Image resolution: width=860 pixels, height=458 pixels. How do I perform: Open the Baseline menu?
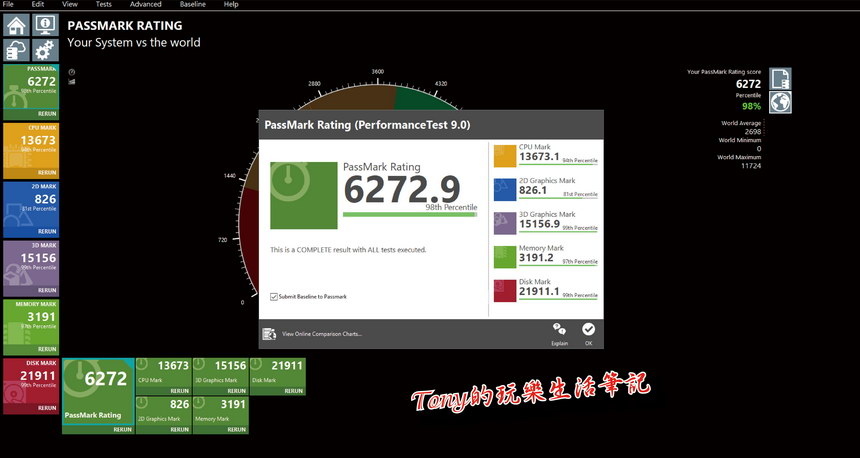193,4
